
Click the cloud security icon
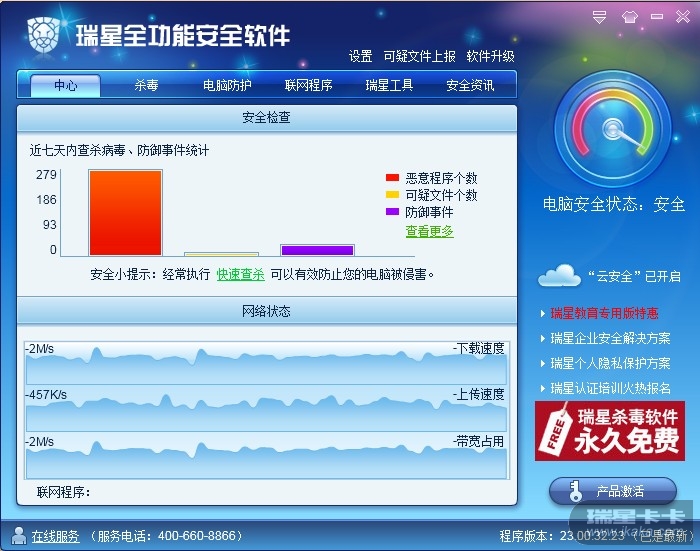point(559,276)
